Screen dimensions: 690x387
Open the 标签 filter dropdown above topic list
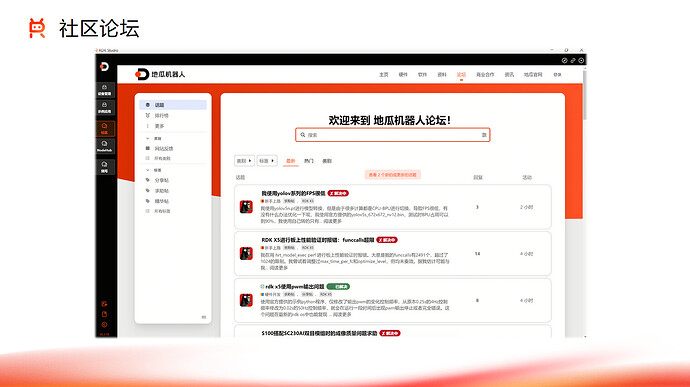pyautogui.click(x=267, y=161)
